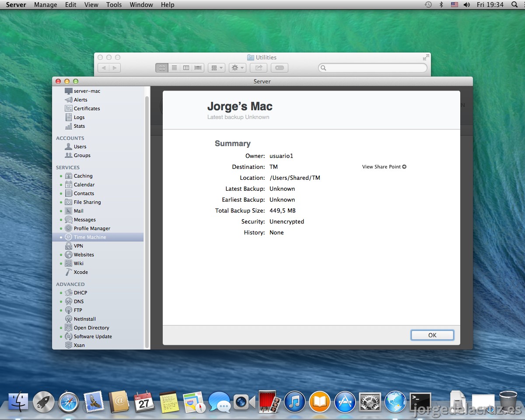This screenshot has height=420, width=525.
Task: Open the Wiki service
Action: (x=74, y=263)
